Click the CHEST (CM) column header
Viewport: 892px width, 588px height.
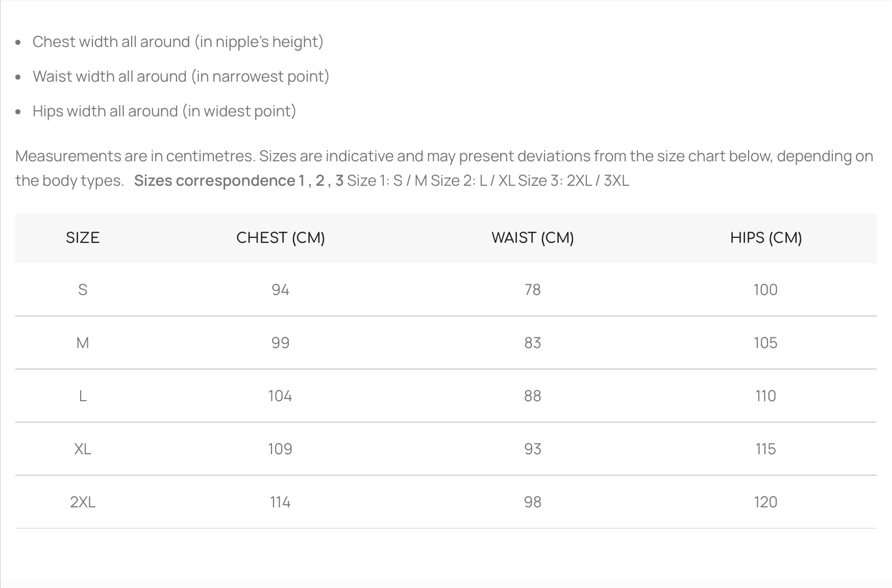280,238
